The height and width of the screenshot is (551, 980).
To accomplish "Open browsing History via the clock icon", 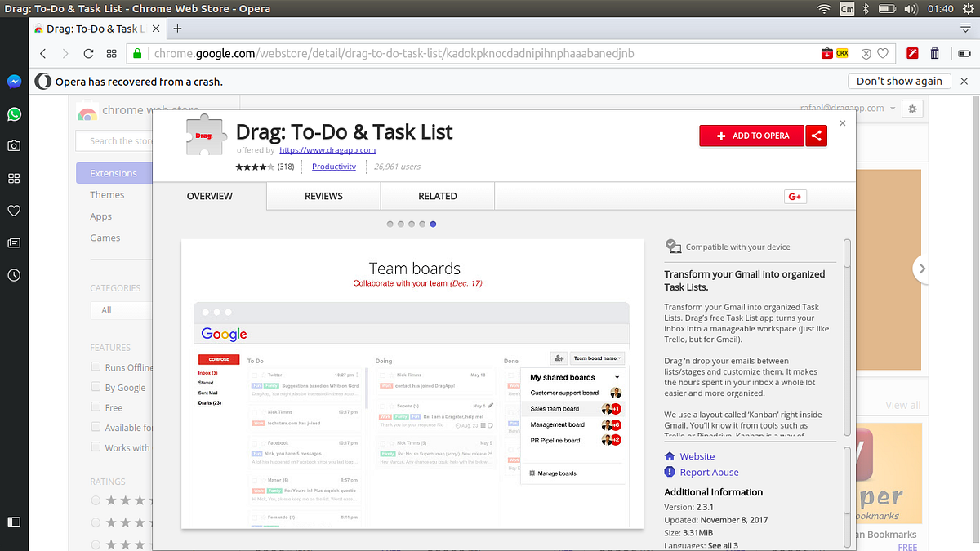I will (x=13, y=275).
